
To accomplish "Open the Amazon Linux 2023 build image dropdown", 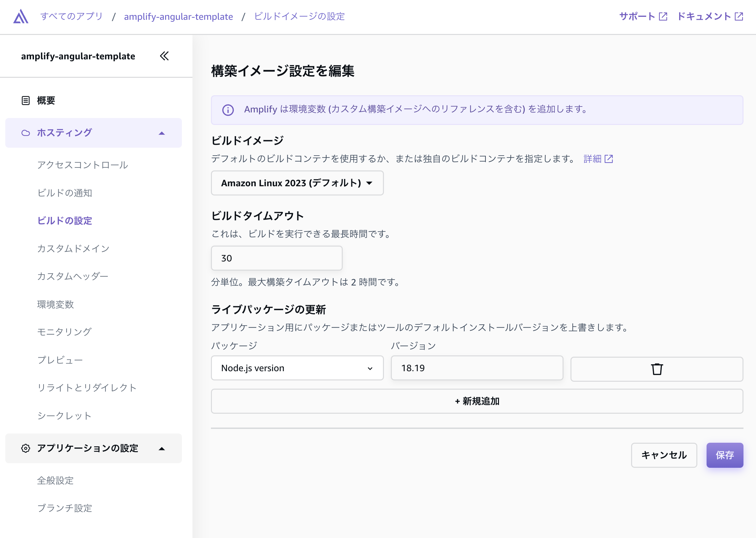I will [x=297, y=183].
